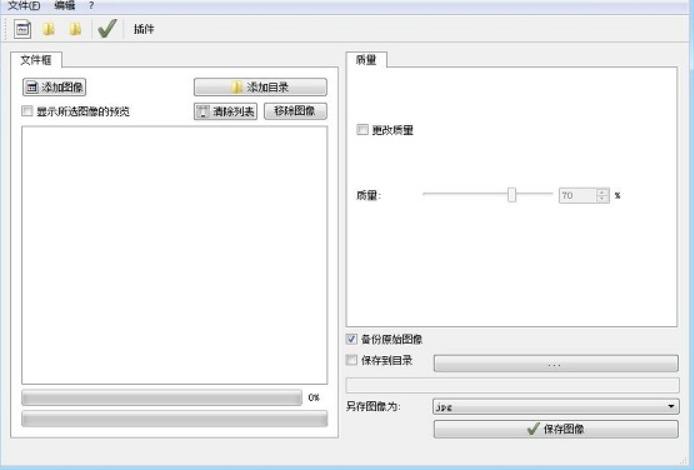Select the 文件框 tab
694x470 pixels.
pyautogui.click(x=36, y=60)
